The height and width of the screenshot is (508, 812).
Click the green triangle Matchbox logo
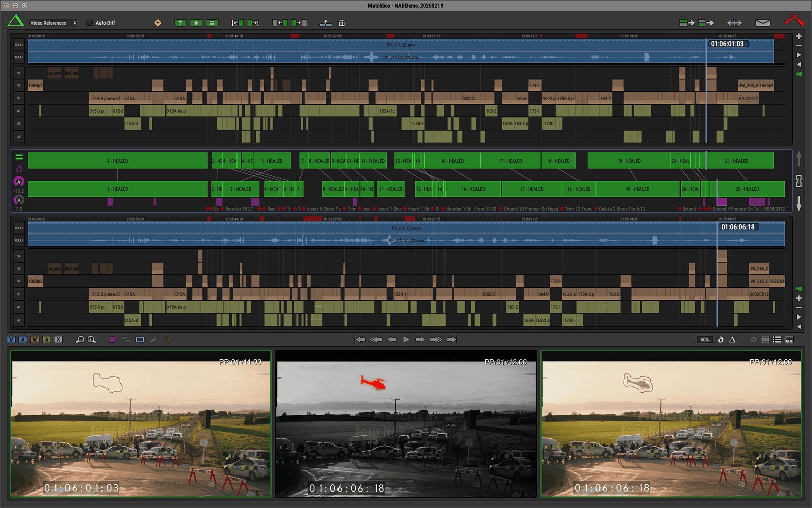pos(16,21)
